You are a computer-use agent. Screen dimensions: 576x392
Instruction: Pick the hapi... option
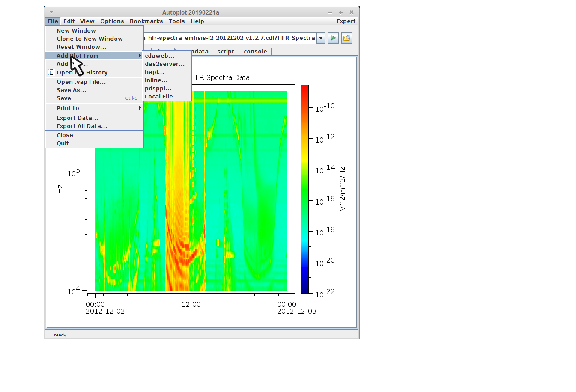pos(154,72)
